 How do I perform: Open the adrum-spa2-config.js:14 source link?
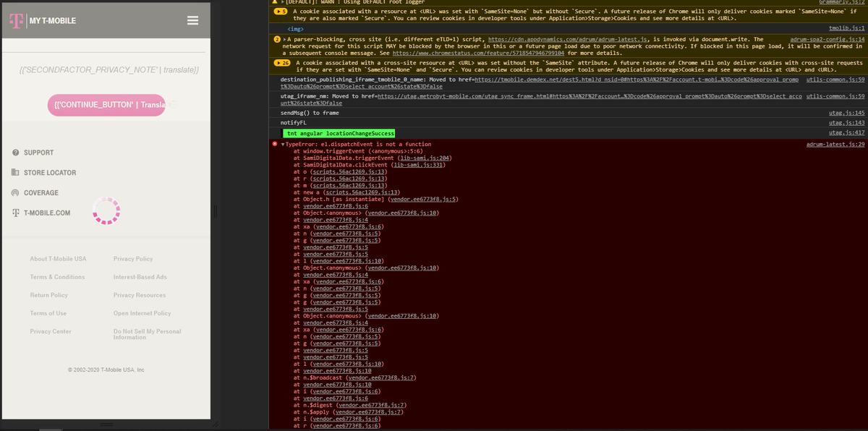(827, 39)
